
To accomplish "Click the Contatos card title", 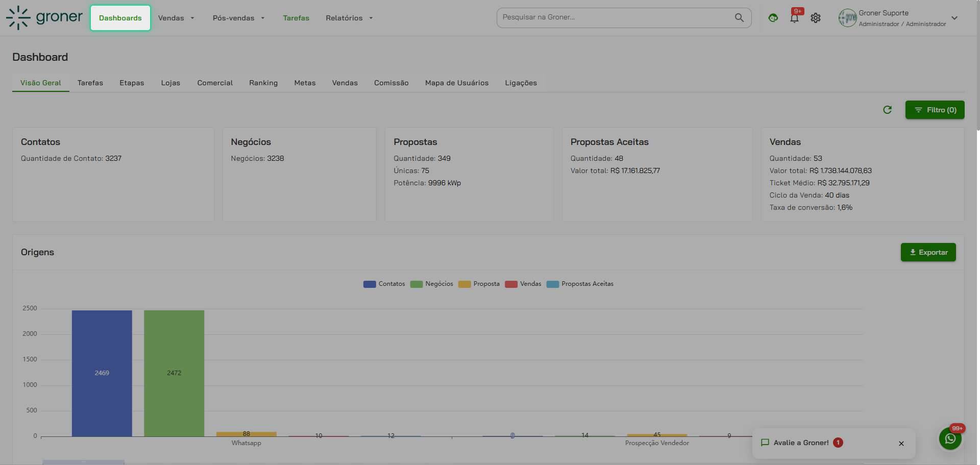I will [40, 142].
